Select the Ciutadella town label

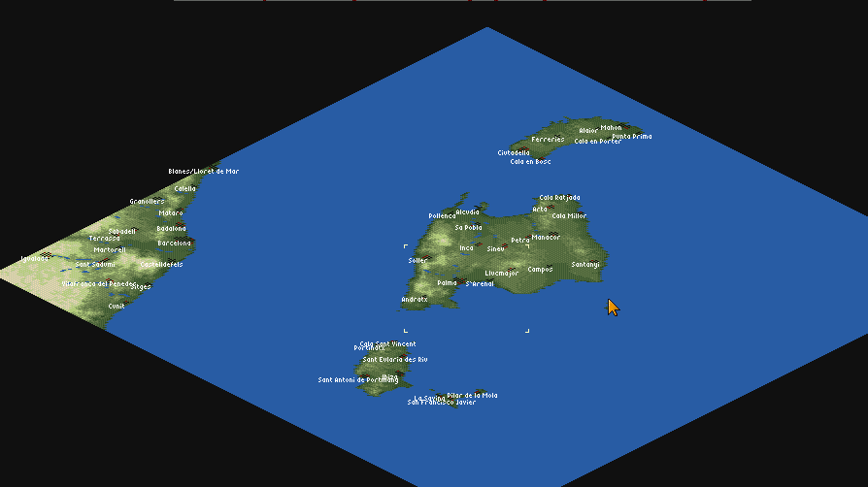[514, 152]
